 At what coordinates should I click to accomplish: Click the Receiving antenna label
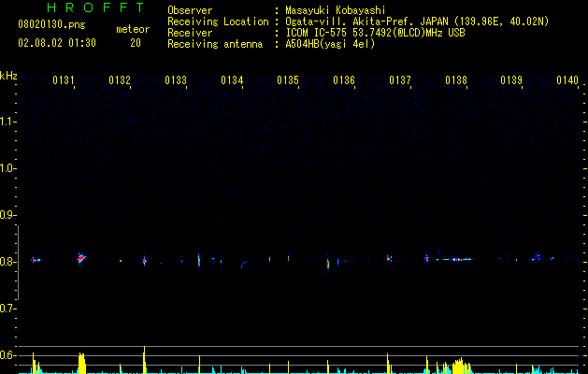pyautogui.click(x=215, y=44)
